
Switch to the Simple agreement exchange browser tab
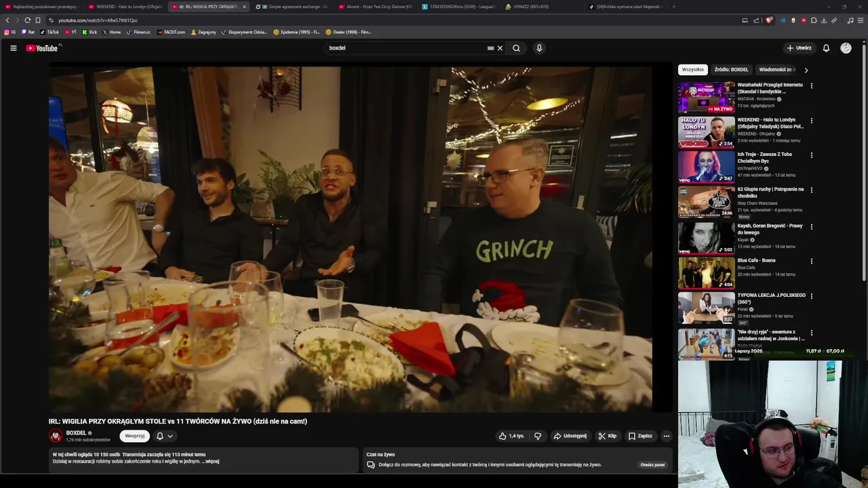tap(293, 7)
